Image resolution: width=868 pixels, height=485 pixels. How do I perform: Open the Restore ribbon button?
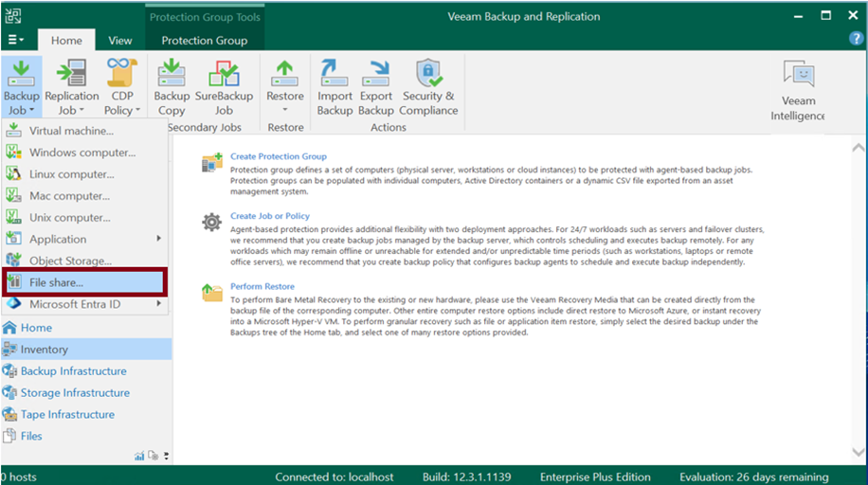coord(285,86)
